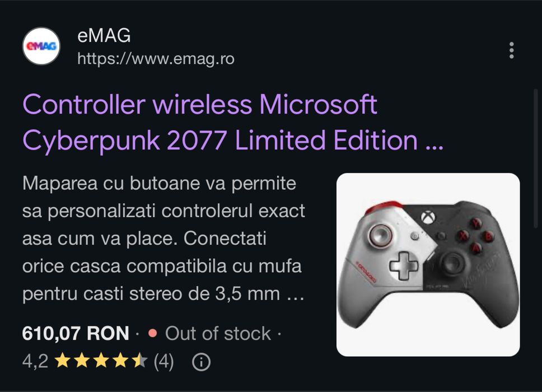Screen dimensions: 542x392
Task: Click the 610,07 RON price
Action: [x=76, y=334]
